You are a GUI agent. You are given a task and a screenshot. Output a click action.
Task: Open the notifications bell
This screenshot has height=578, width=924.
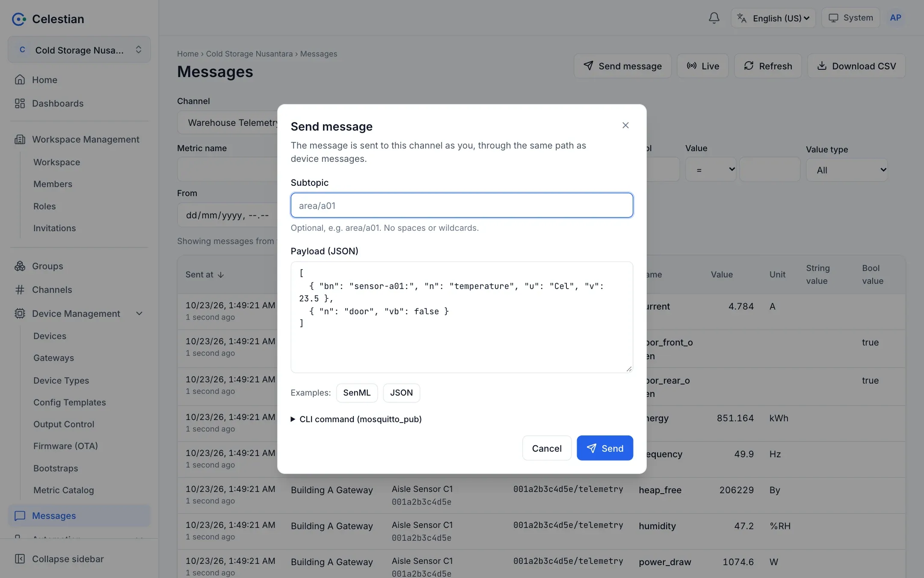coord(714,18)
